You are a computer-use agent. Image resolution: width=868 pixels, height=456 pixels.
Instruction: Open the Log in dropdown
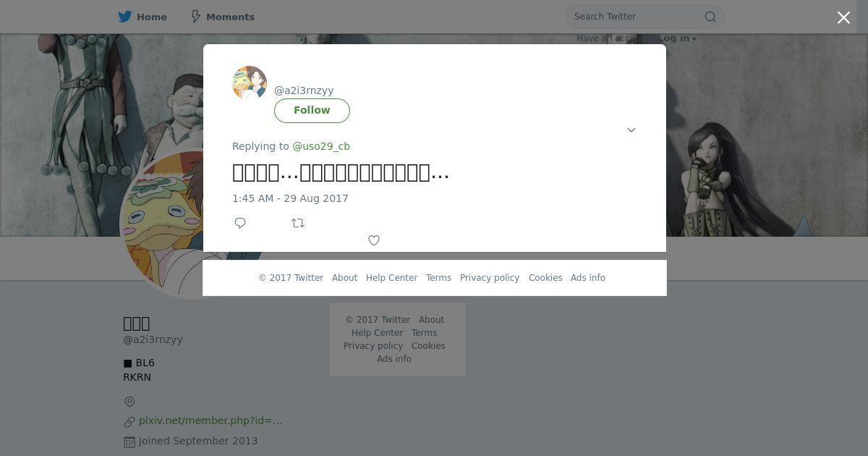pyautogui.click(x=677, y=38)
